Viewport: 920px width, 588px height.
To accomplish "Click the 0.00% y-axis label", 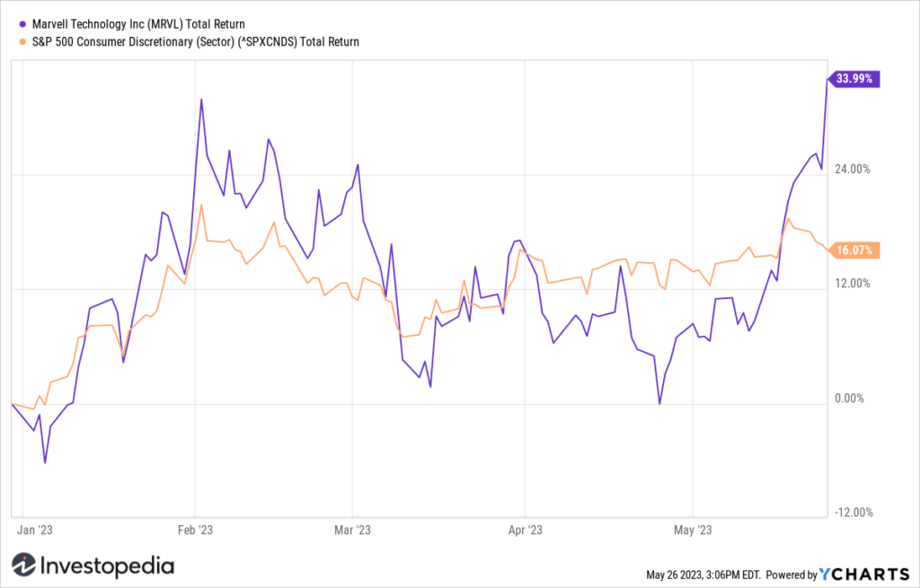I will point(852,399).
